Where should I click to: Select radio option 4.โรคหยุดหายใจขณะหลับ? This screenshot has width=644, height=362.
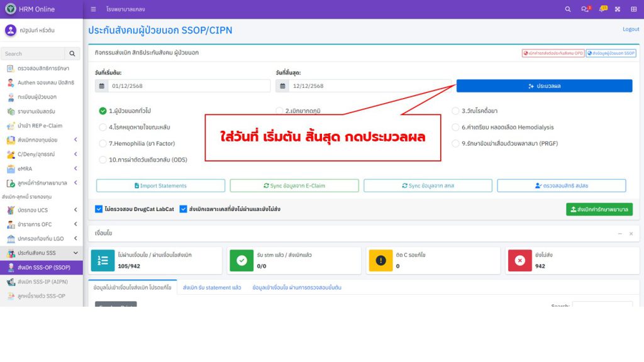coord(103,127)
